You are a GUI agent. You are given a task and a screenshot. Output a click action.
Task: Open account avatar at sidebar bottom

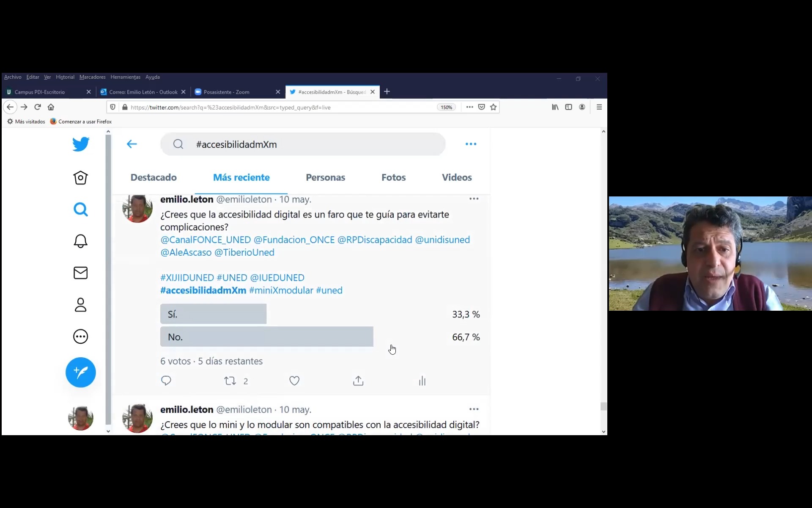[81, 418]
